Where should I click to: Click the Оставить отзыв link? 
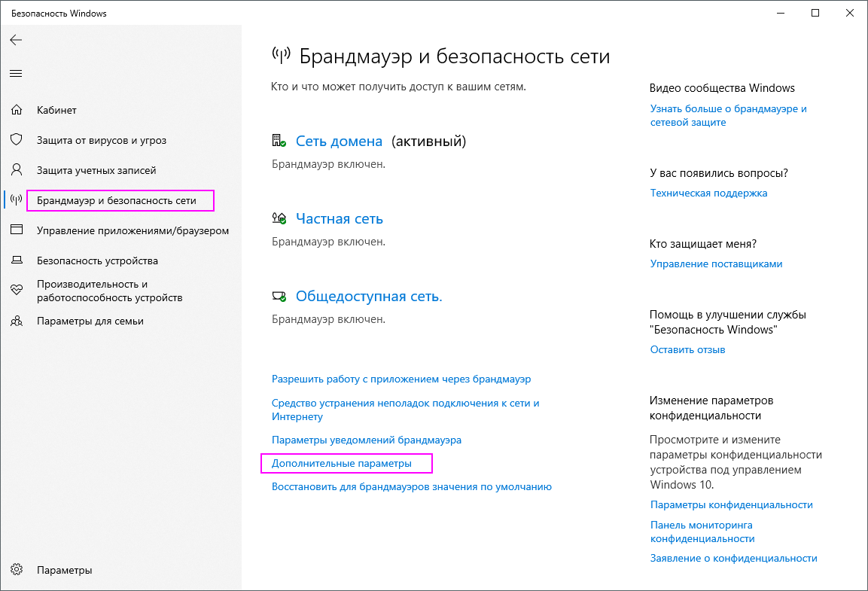point(687,350)
